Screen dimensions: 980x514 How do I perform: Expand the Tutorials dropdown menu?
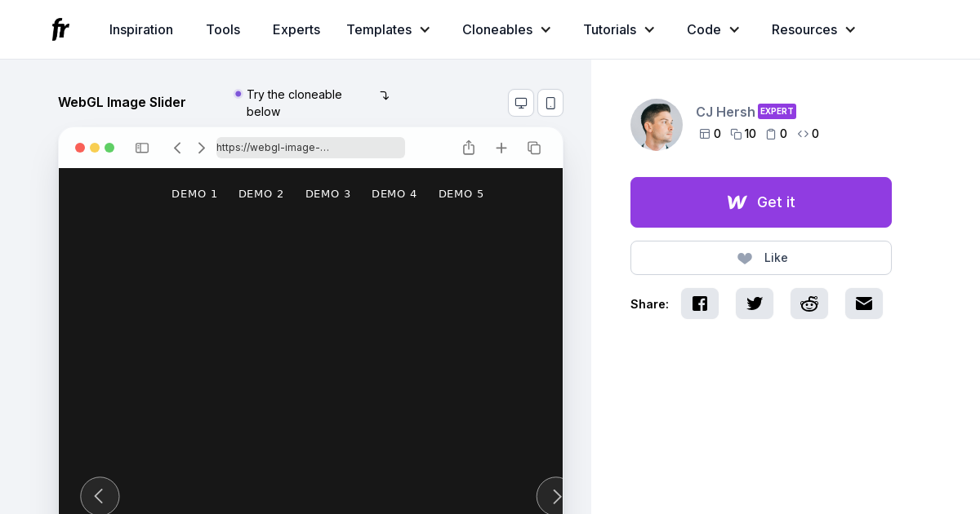coord(619,29)
